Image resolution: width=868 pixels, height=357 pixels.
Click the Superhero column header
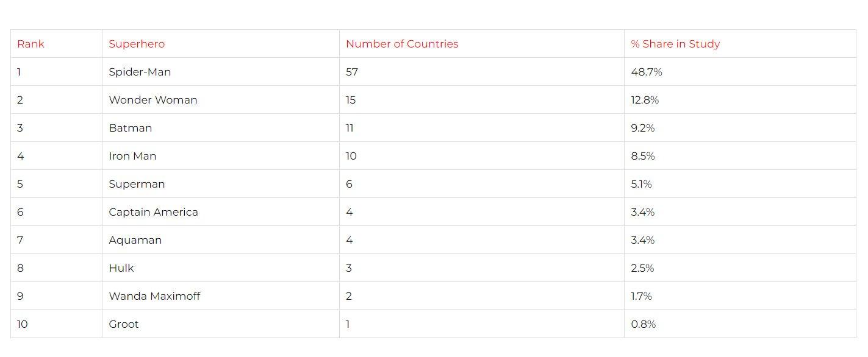pyautogui.click(x=137, y=44)
